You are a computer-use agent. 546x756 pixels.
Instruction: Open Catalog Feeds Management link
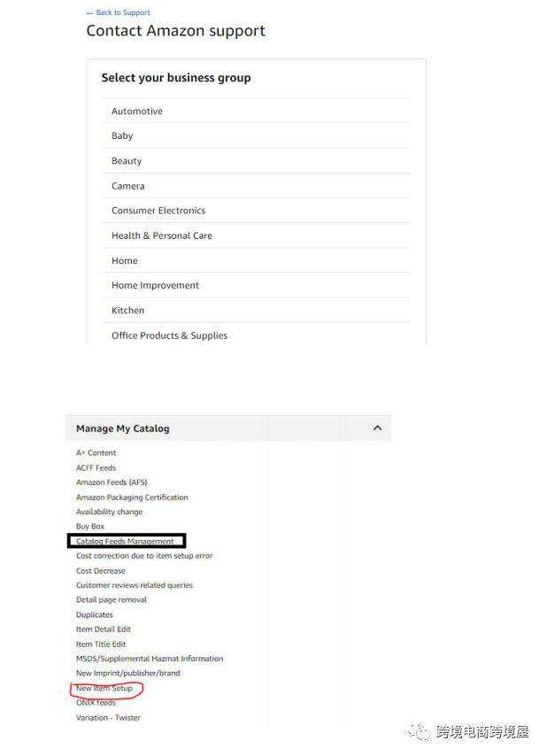(125, 542)
